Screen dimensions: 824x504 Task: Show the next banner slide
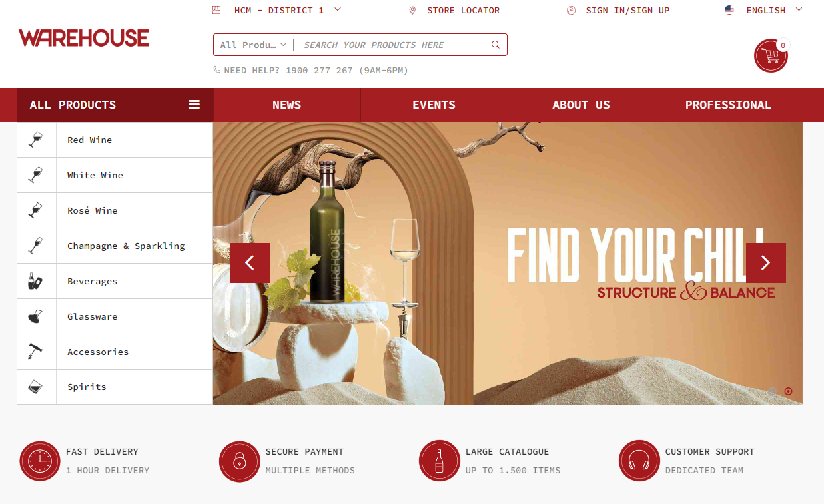[x=766, y=263]
